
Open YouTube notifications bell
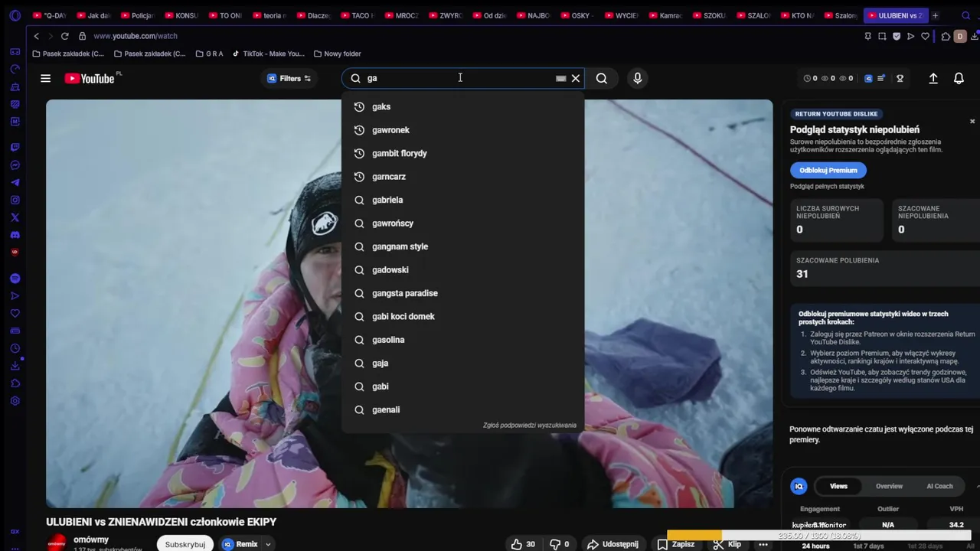tap(959, 78)
